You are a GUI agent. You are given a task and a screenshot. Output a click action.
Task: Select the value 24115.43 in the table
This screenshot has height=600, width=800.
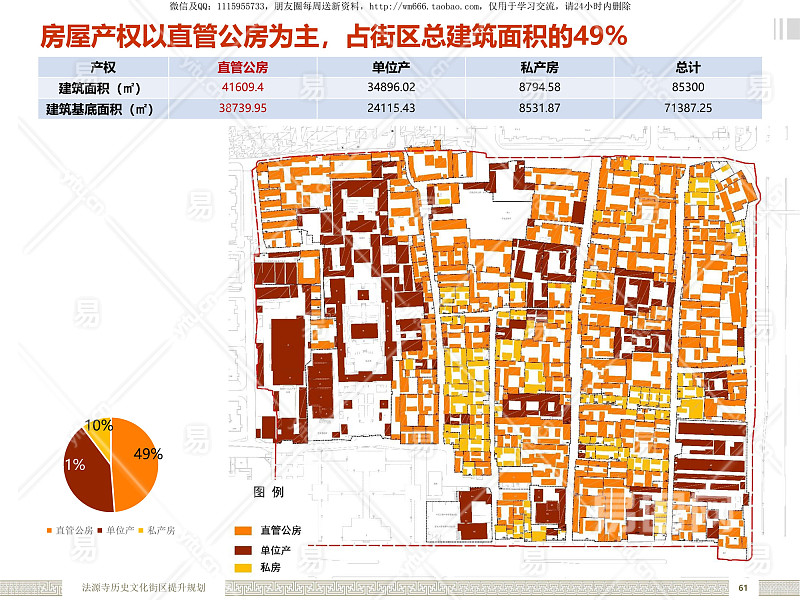tap(391, 108)
